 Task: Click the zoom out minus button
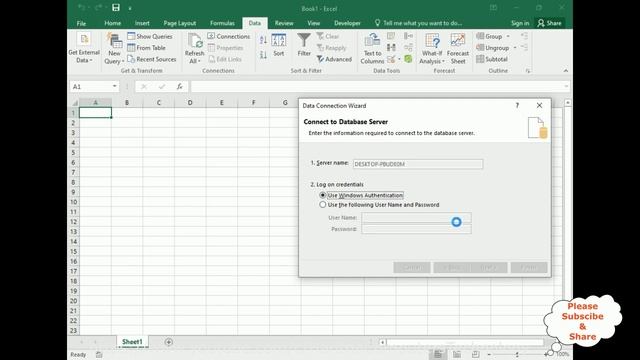tap(489, 354)
